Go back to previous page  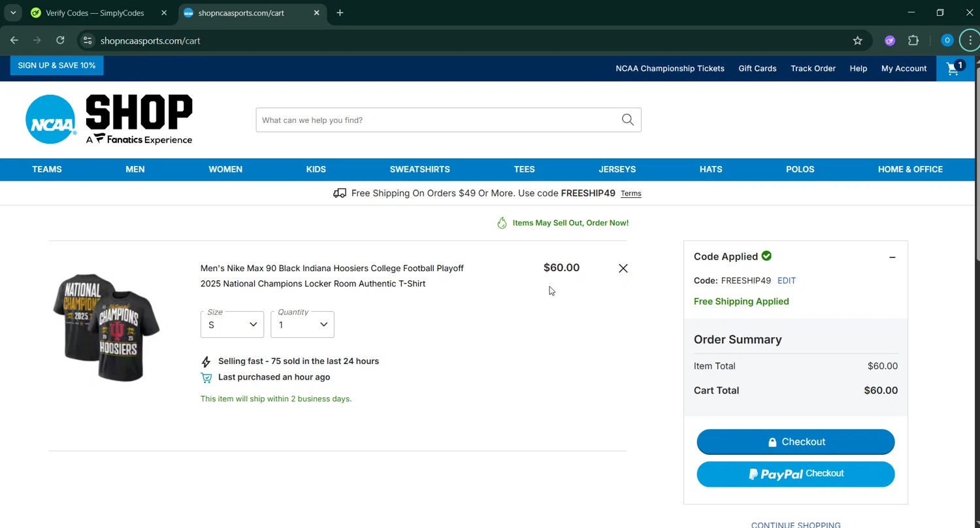point(14,41)
